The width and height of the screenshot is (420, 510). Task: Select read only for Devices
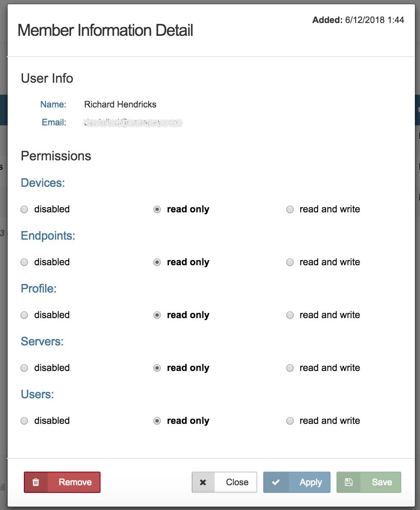157,209
